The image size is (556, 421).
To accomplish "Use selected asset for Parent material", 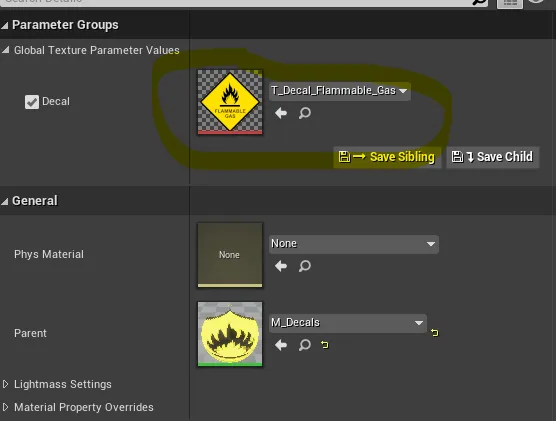I will point(281,345).
